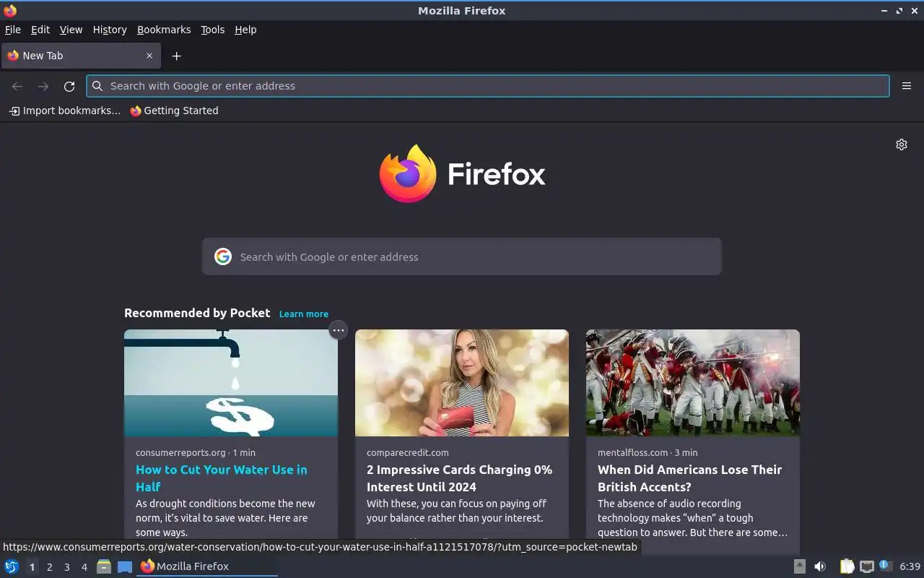Open the Help menu
The image size is (924, 578).
point(245,30)
